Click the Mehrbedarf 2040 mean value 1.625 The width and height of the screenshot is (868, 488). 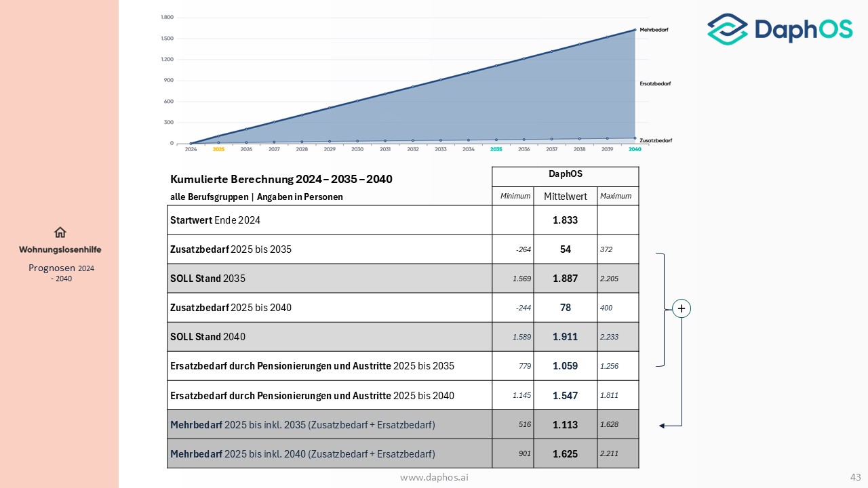point(565,453)
